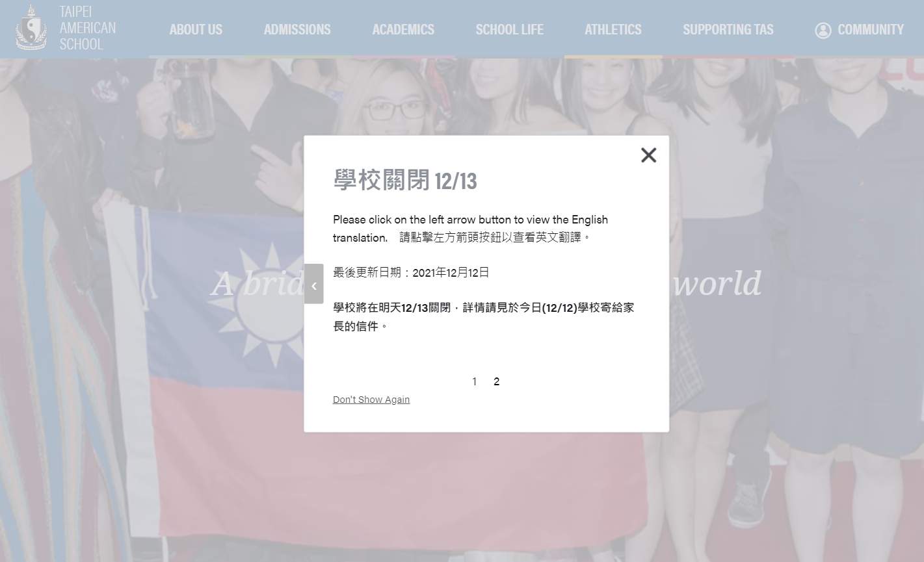Select Admissions in the navigation bar
Image resolution: width=924 pixels, height=562 pixels.
click(297, 29)
